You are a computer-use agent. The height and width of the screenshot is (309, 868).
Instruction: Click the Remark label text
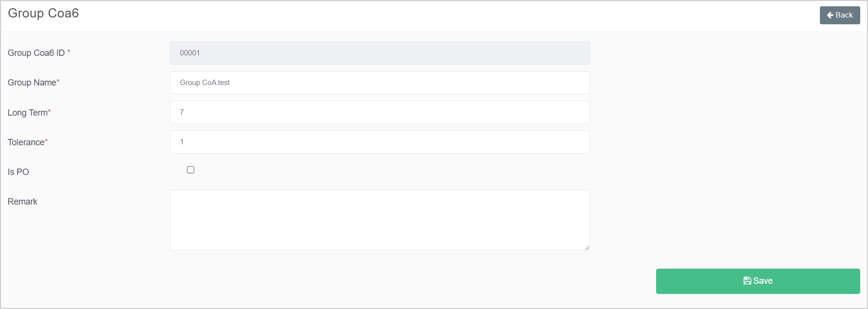coord(22,202)
